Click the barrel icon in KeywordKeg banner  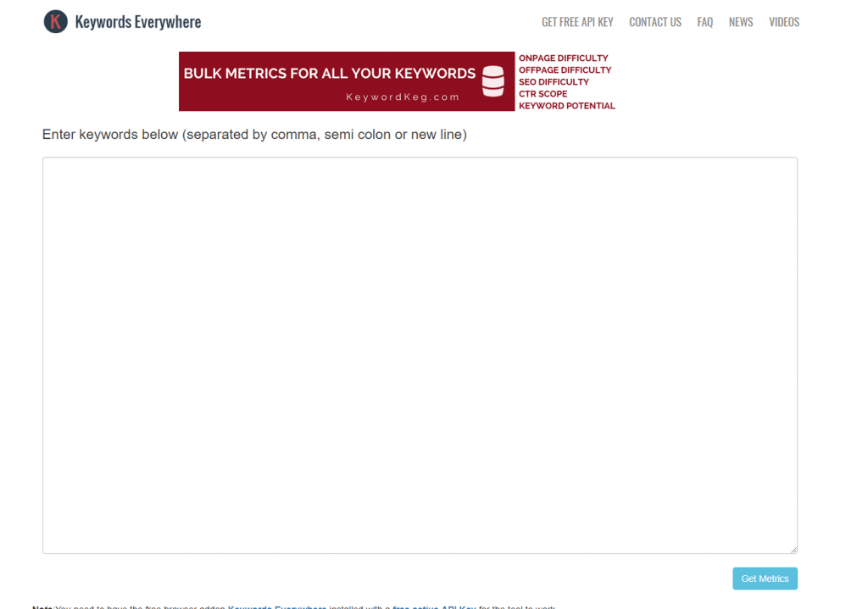[492, 81]
